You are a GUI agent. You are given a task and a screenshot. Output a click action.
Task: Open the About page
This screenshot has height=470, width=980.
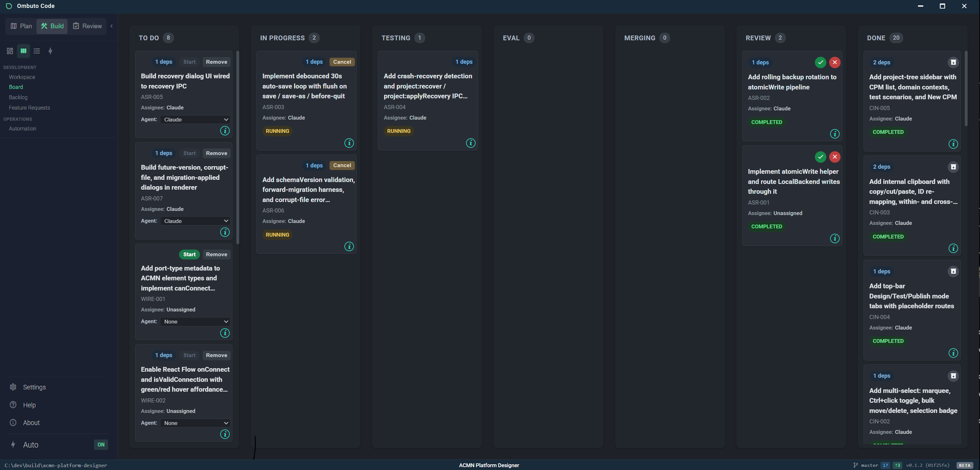[24, 423]
